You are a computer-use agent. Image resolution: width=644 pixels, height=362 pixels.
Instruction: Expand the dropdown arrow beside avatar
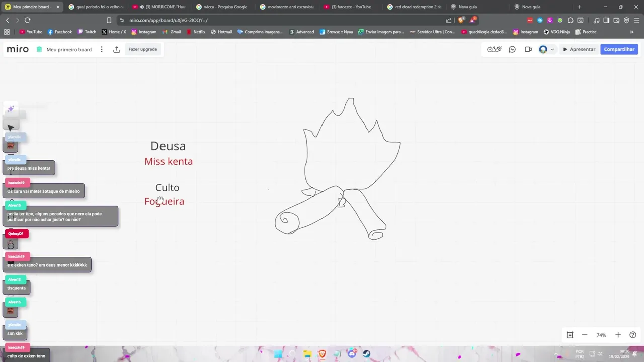point(552,49)
